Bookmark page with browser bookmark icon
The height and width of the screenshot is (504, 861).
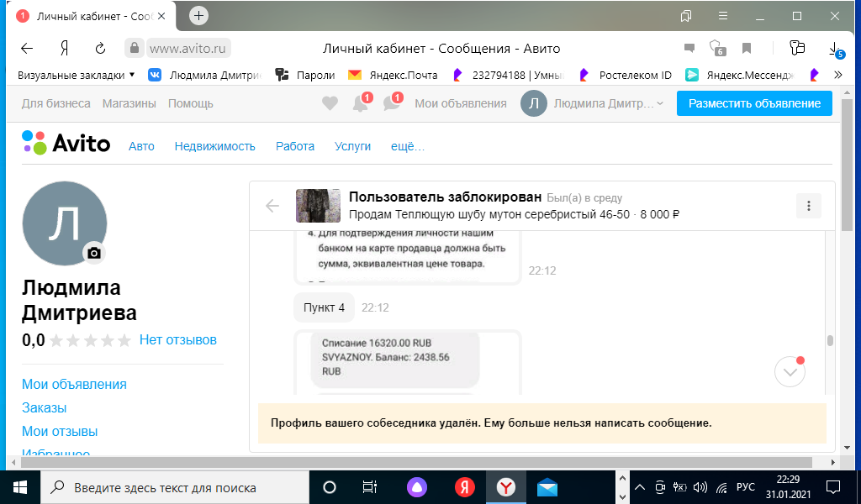(746, 48)
